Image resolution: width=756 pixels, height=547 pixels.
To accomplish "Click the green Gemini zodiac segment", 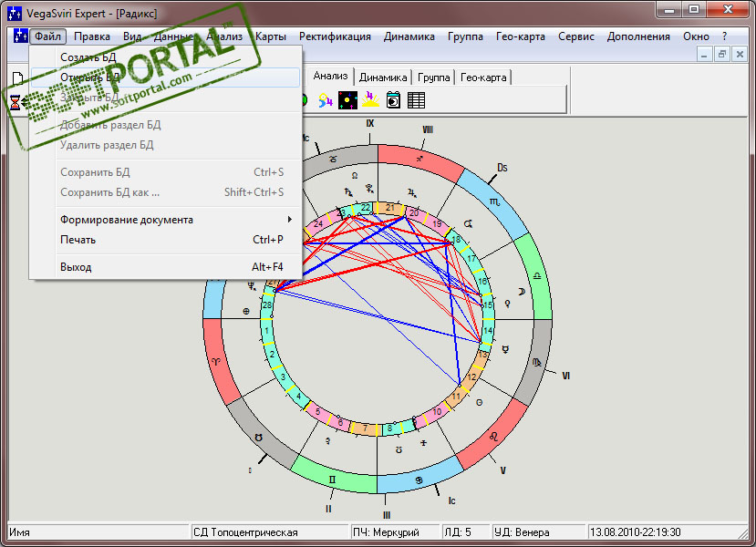I will tap(333, 479).
